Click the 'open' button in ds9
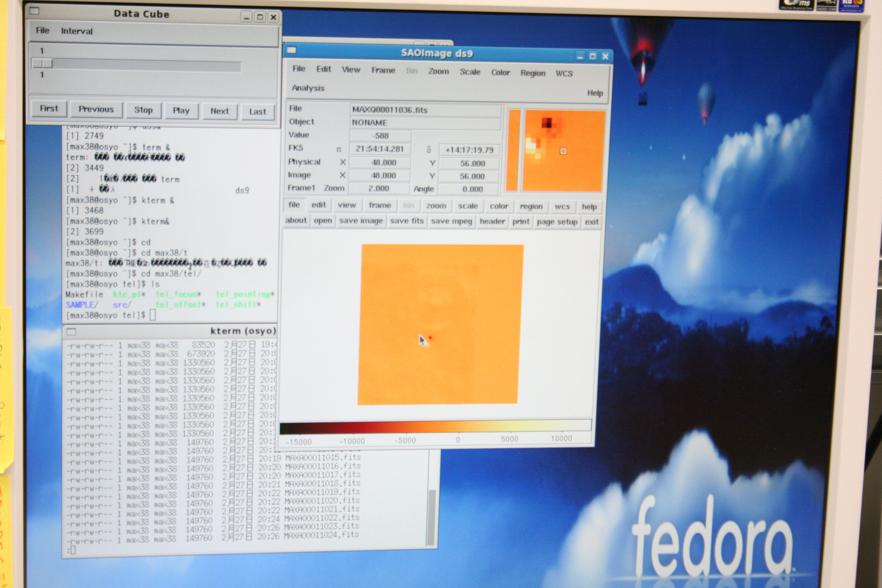 [x=323, y=221]
